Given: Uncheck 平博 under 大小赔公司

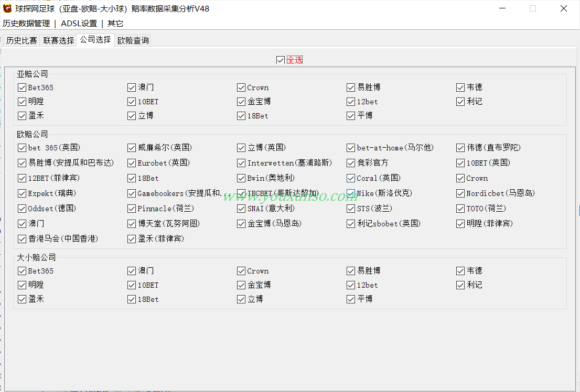Looking at the screenshot, I should (x=351, y=299).
